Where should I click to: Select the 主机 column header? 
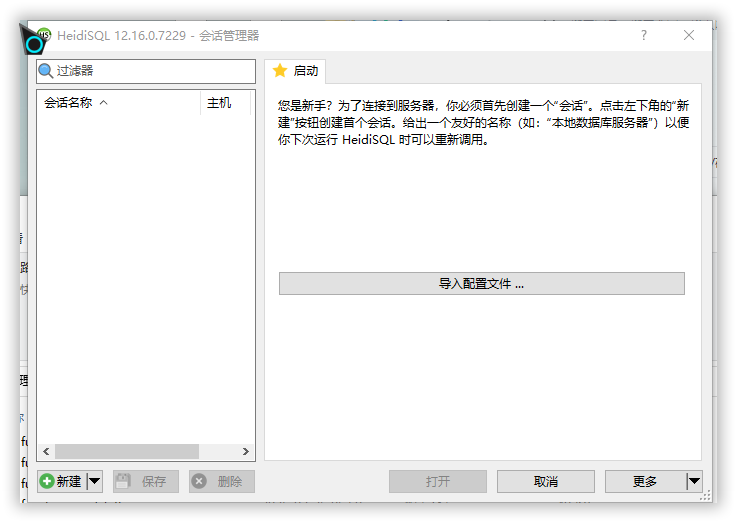pyautogui.click(x=219, y=103)
